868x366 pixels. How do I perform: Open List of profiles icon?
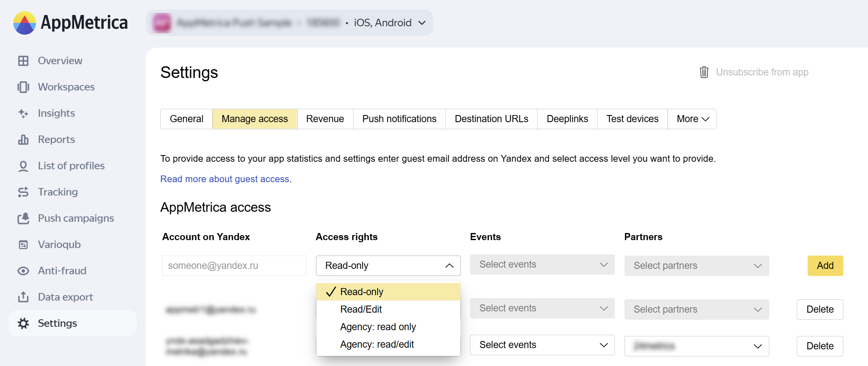coord(23,166)
